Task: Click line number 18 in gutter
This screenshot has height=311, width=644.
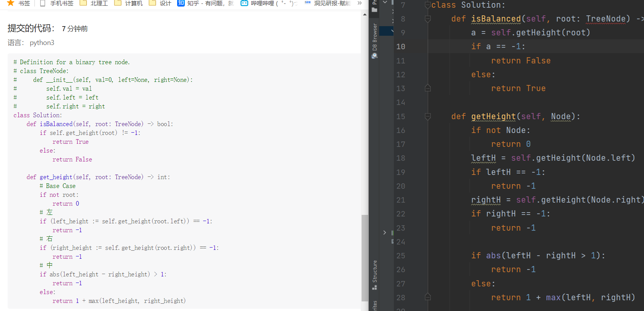Action: (x=401, y=158)
